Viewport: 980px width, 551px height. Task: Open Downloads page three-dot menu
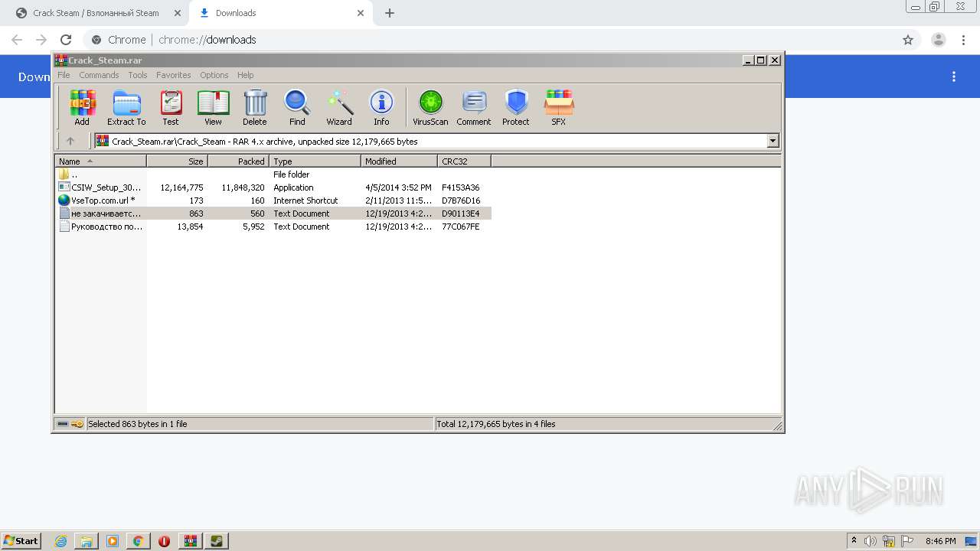coord(954,77)
